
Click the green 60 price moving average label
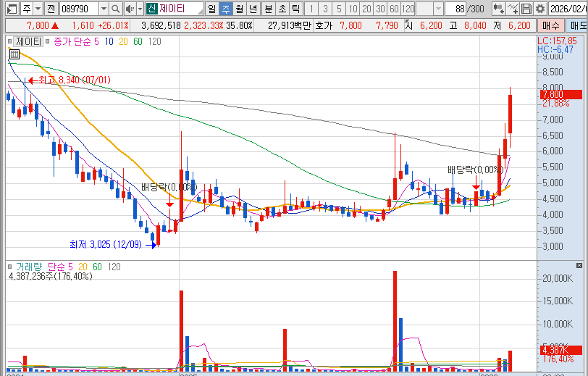click(138, 41)
